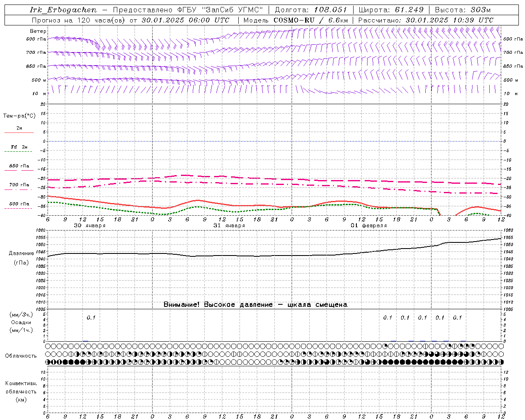Click the solid line sample under 2м legend
Image resolution: width=525 pixels, height=420 pixels.
point(19,133)
